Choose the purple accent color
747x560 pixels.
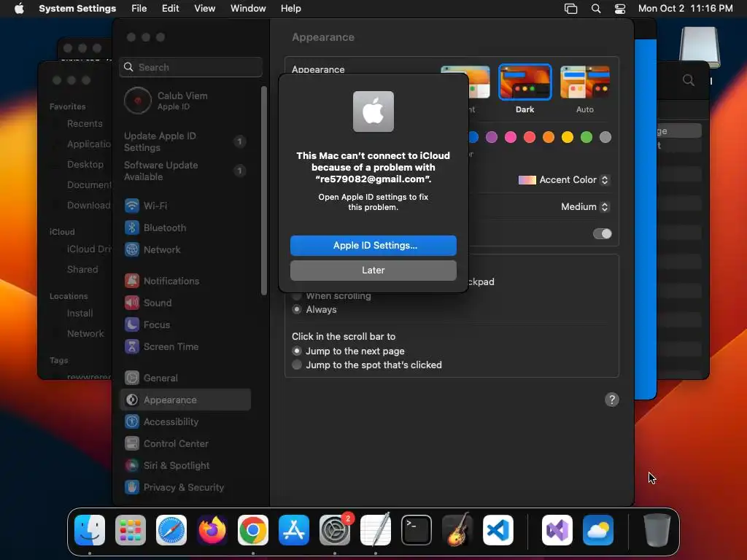point(492,137)
